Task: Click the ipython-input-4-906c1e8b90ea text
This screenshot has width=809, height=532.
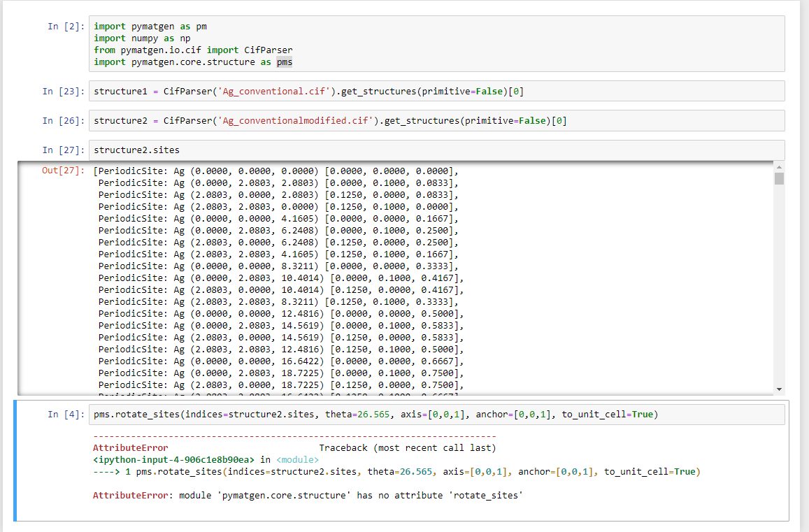Action: coord(173,460)
